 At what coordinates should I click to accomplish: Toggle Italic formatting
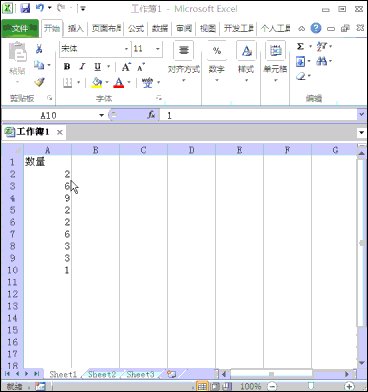coord(82,67)
